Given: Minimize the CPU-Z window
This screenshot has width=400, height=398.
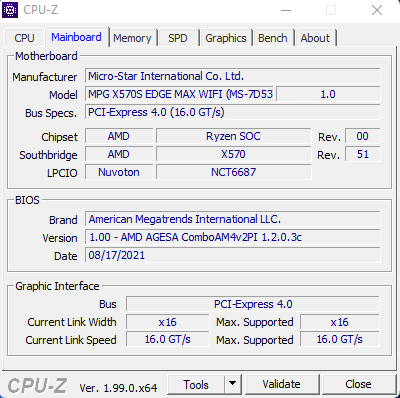Looking at the screenshot, I should pos(286,10).
